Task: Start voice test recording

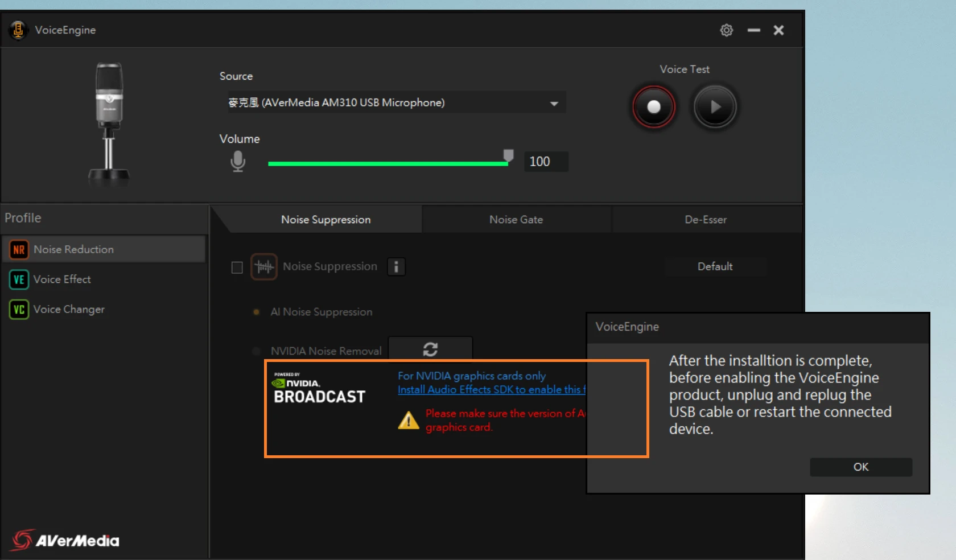Action: 654,106
